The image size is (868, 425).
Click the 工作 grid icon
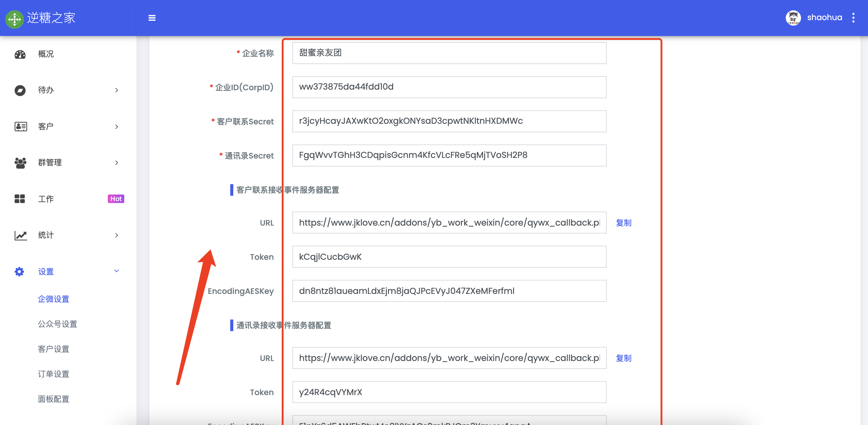20,199
